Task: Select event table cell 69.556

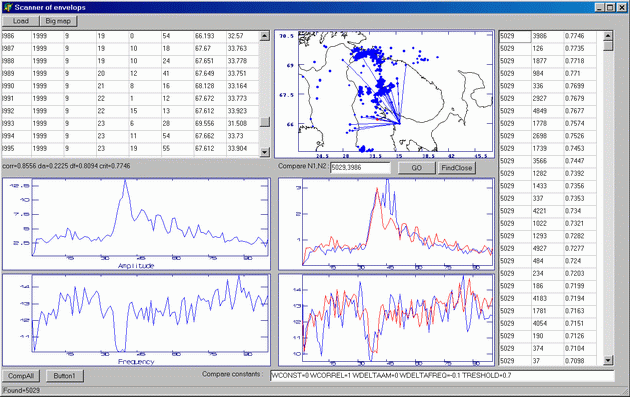Action: coord(210,123)
